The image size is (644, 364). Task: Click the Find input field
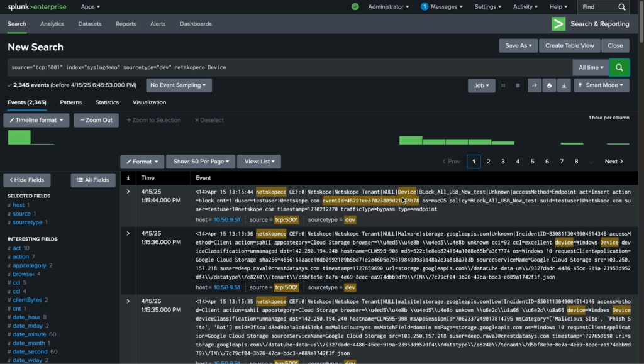(597, 7)
